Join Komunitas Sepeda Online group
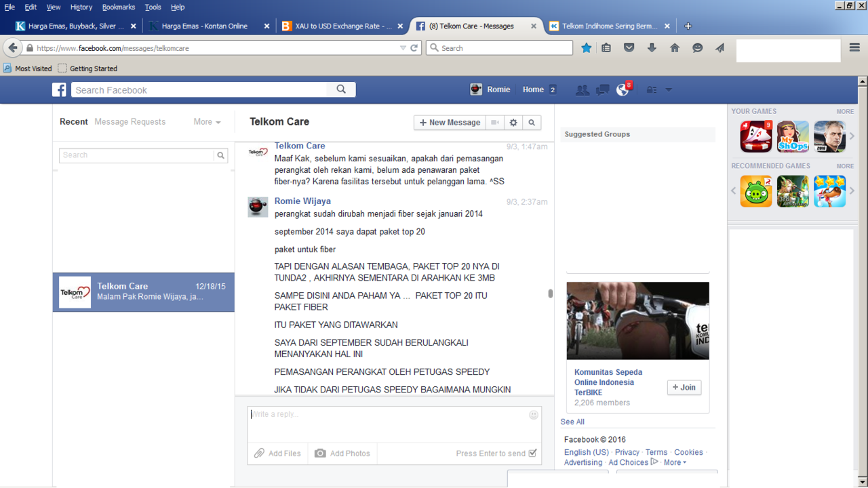The height and width of the screenshot is (488, 868). point(684,388)
